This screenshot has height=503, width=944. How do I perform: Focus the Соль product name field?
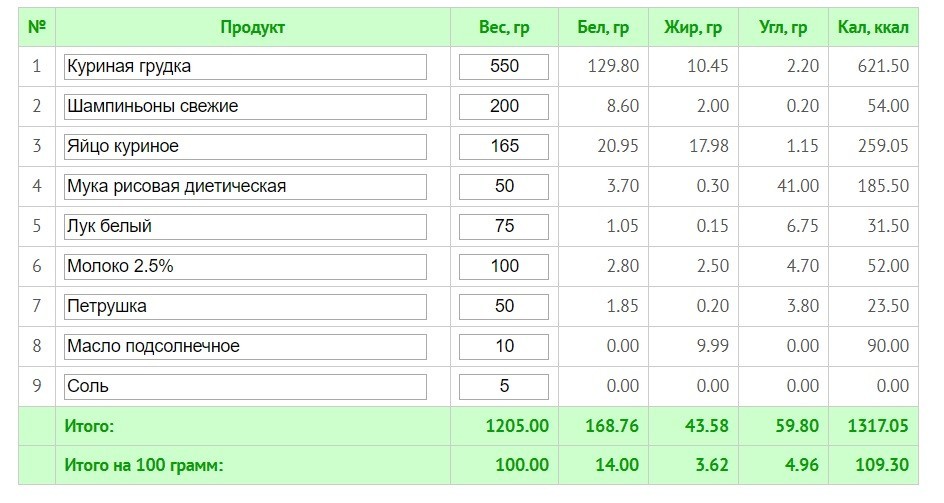point(245,387)
